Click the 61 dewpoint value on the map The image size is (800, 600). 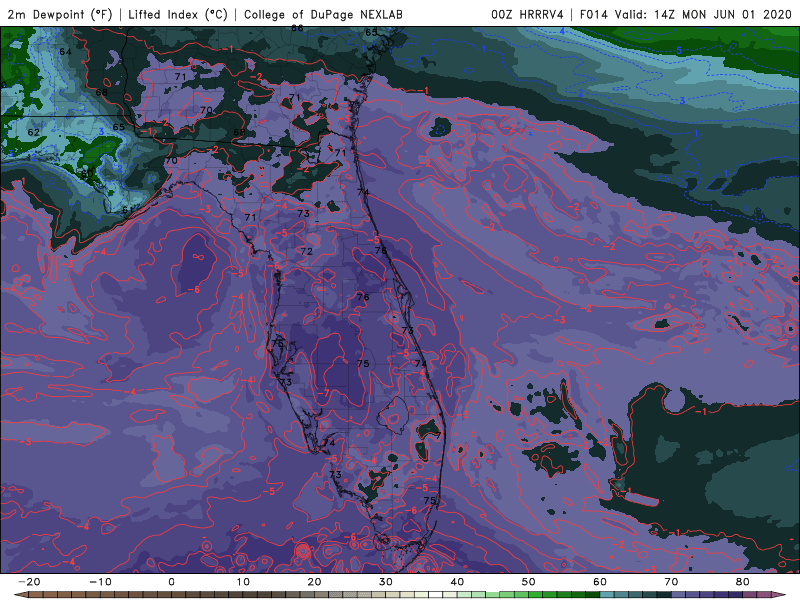pyautogui.click(x=128, y=210)
